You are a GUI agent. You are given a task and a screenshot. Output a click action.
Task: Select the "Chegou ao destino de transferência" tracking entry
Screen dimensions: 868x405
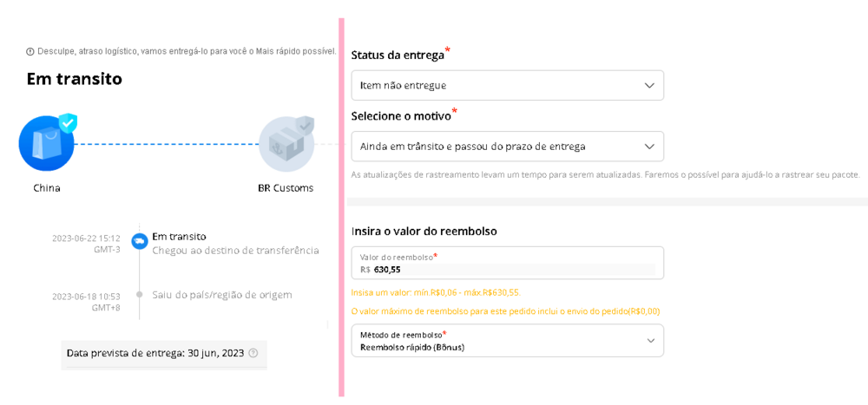[235, 251]
